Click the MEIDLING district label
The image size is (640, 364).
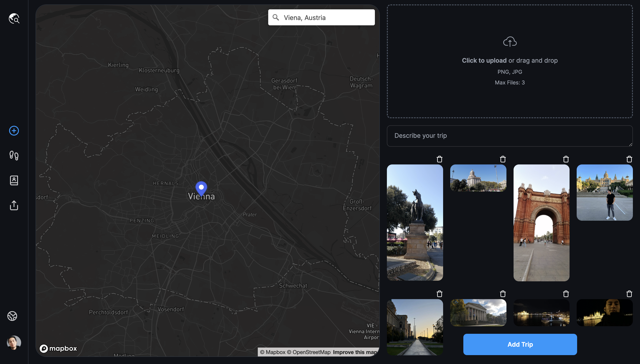coord(165,236)
